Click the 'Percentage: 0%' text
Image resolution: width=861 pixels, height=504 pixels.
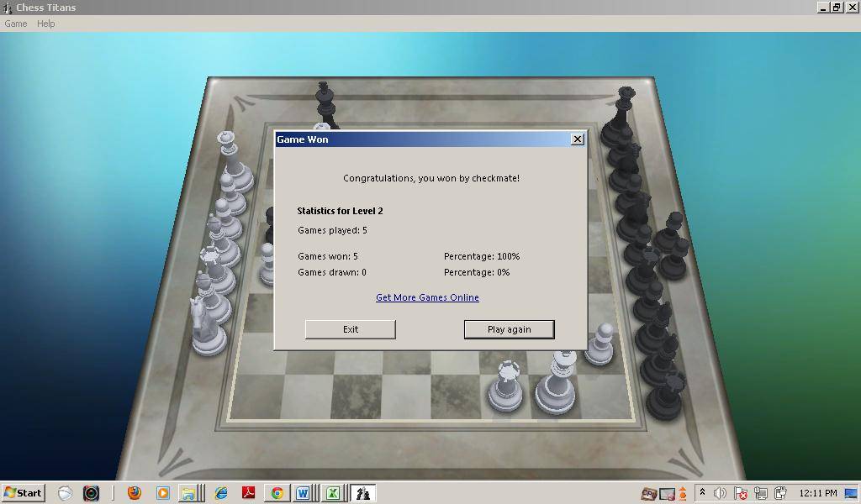click(x=477, y=272)
